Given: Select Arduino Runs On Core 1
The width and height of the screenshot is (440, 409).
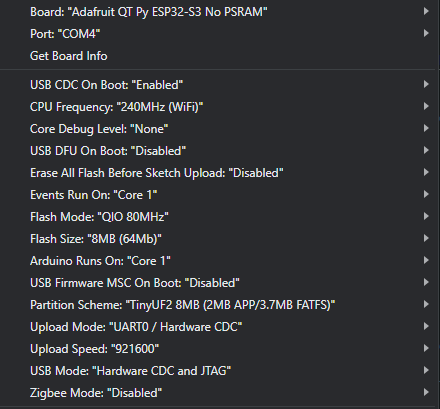Looking at the screenshot, I should coord(218,261).
